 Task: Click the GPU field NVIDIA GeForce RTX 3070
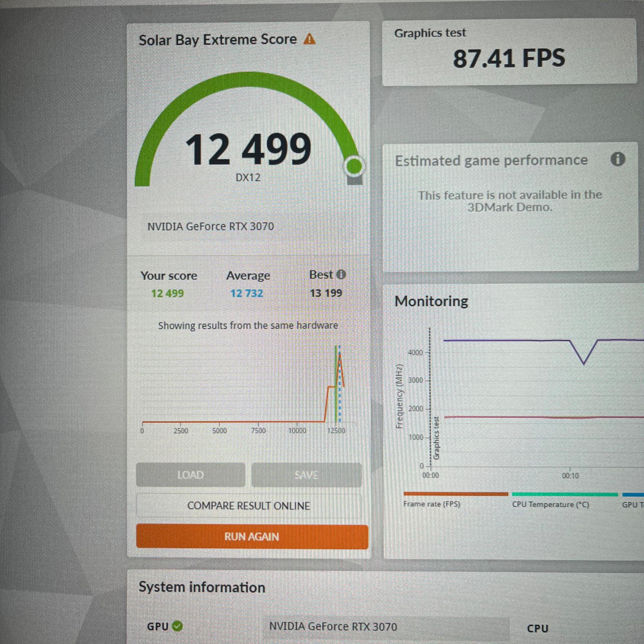click(x=386, y=627)
